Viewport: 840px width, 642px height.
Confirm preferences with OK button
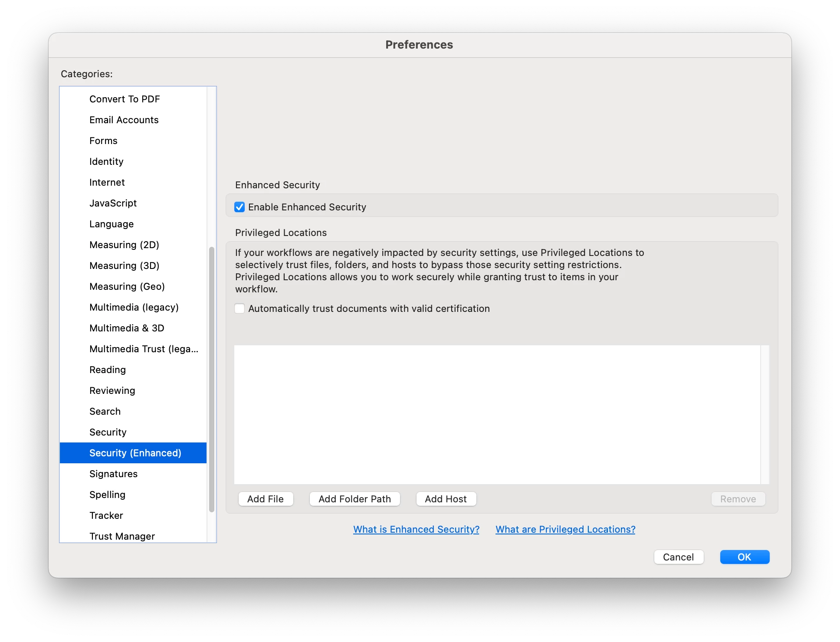tap(745, 557)
